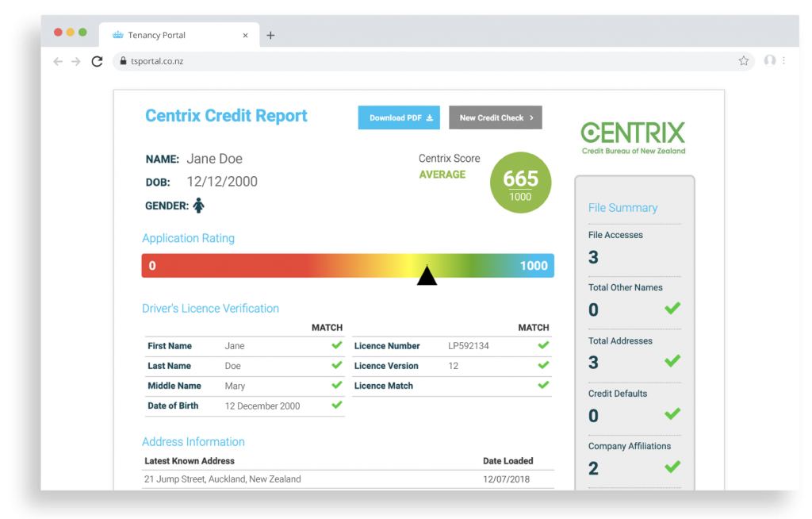This screenshot has height=519, width=812.
Task: Click the Licence Version value 12
Action: pos(453,366)
